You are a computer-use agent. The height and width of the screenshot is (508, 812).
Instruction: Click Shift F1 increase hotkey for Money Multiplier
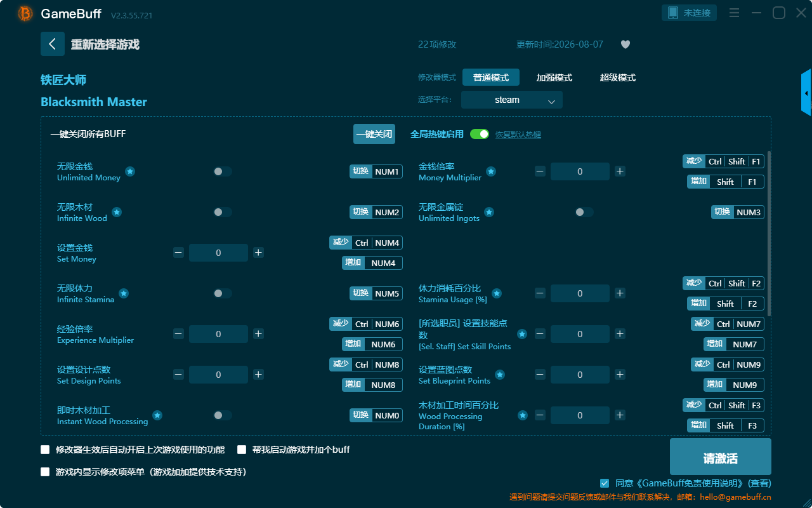pyautogui.click(x=726, y=182)
